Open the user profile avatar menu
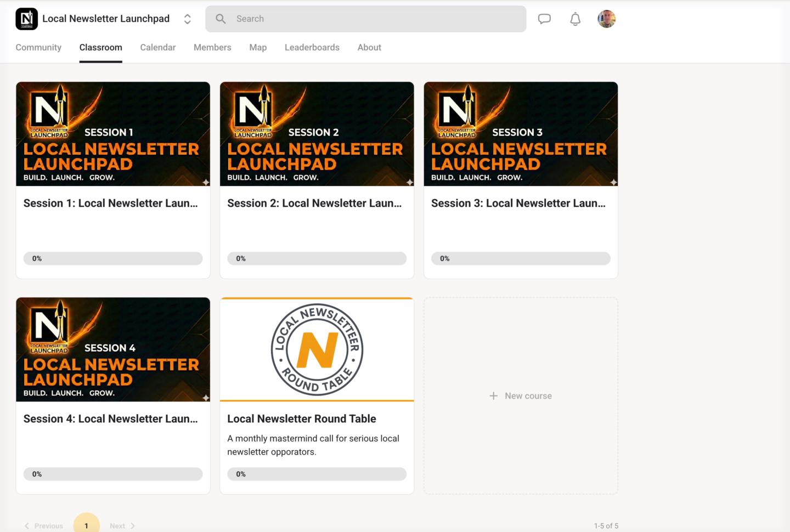 (x=606, y=19)
